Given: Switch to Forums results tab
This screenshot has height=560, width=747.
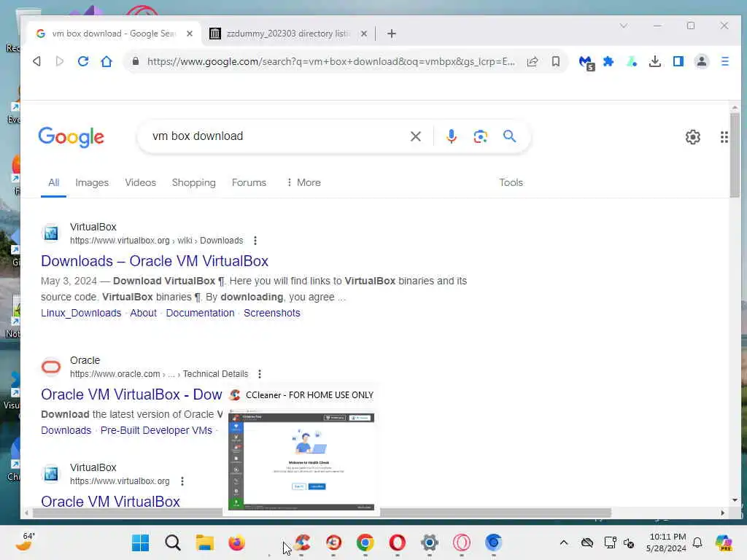Looking at the screenshot, I should [249, 182].
